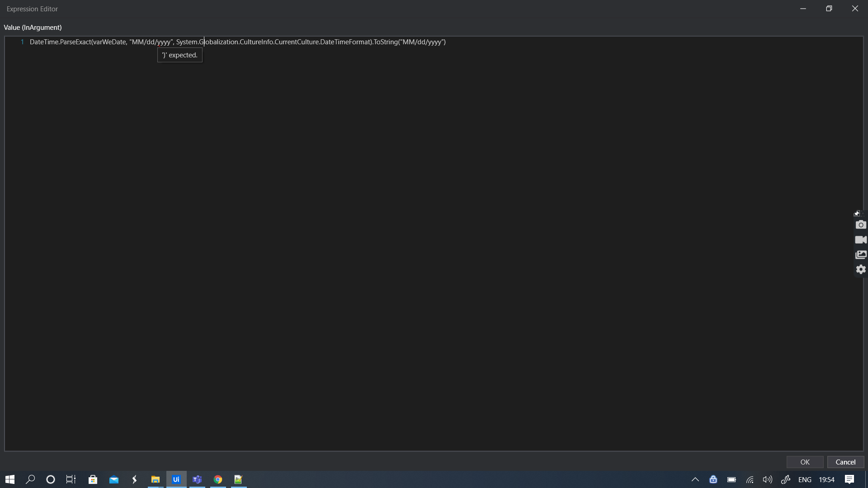The height and width of the screenshot is (488, 868).
Task: Open the ENG language input selector
Action: 805,479
